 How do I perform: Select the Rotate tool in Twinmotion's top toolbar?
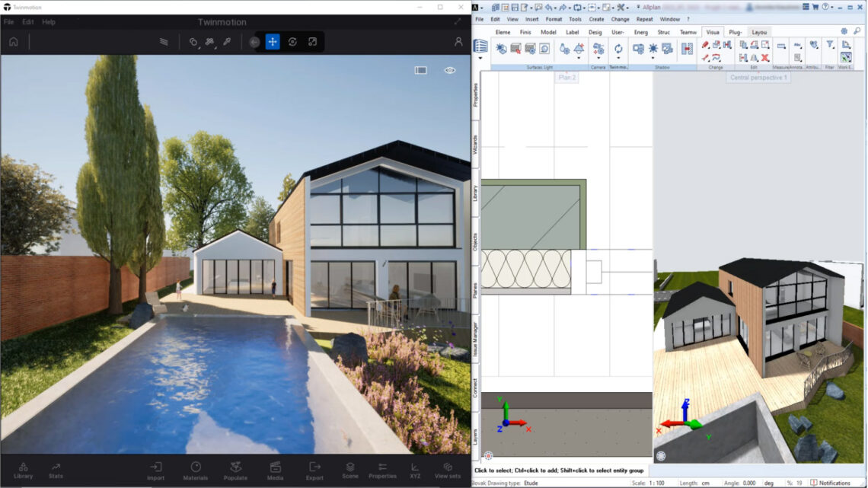tap(292, 43)
